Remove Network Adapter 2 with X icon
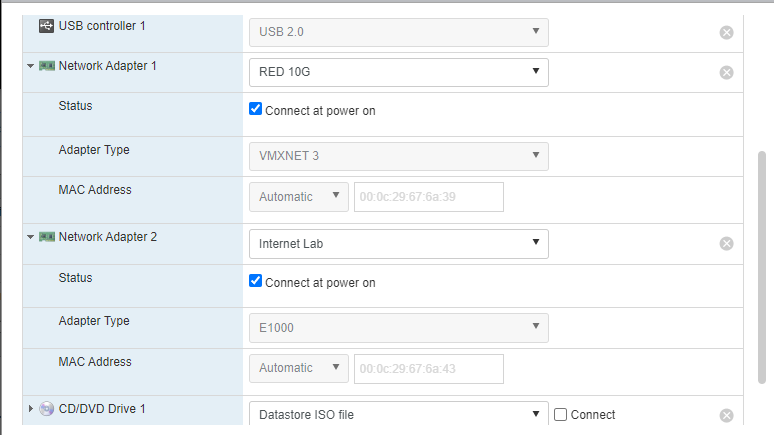Image resolution: width=774 pixels, height=435 pixels. pyautogui.click(x=727, y=243)
